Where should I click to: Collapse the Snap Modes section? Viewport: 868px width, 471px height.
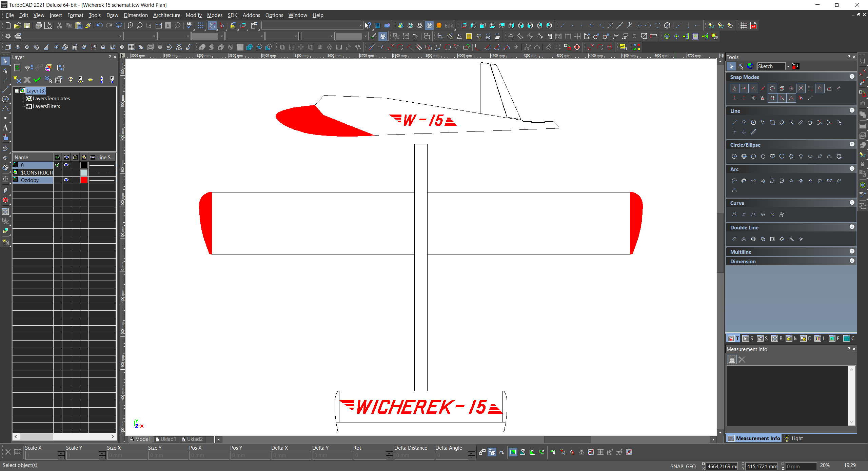(852, 77)
